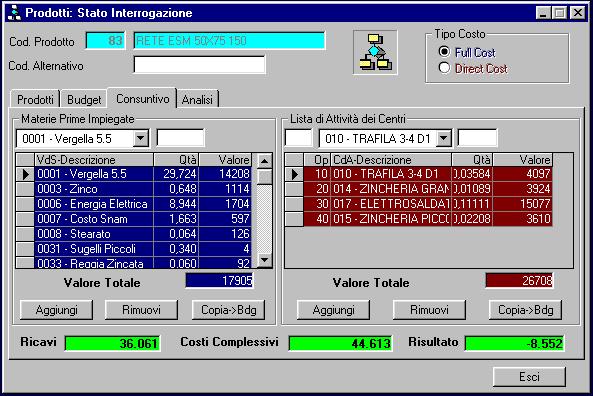Select the Direct Cost radio button
This screenshot has height=396, width=593.
coord(444,68)
